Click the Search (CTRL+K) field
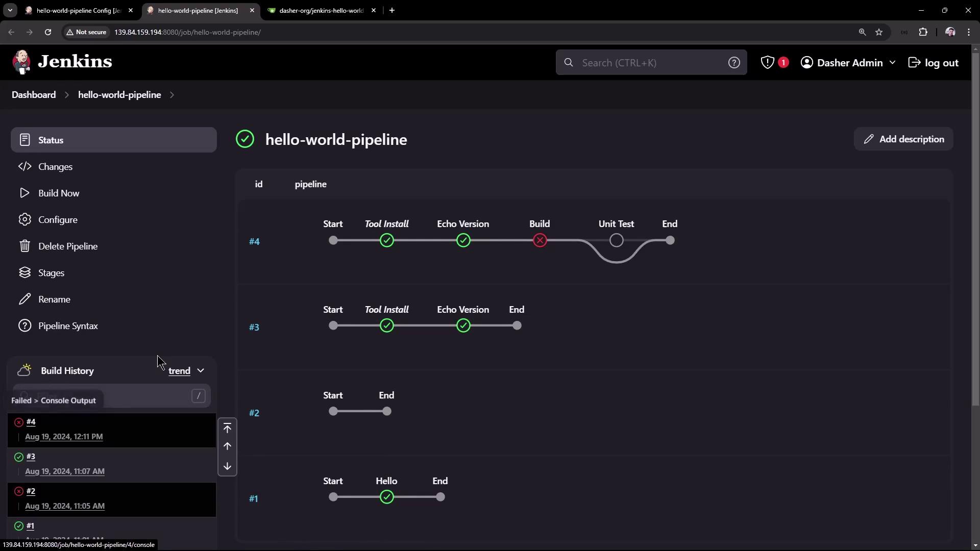This screenshot has height=551, width=980. click(x=648, y=63)
